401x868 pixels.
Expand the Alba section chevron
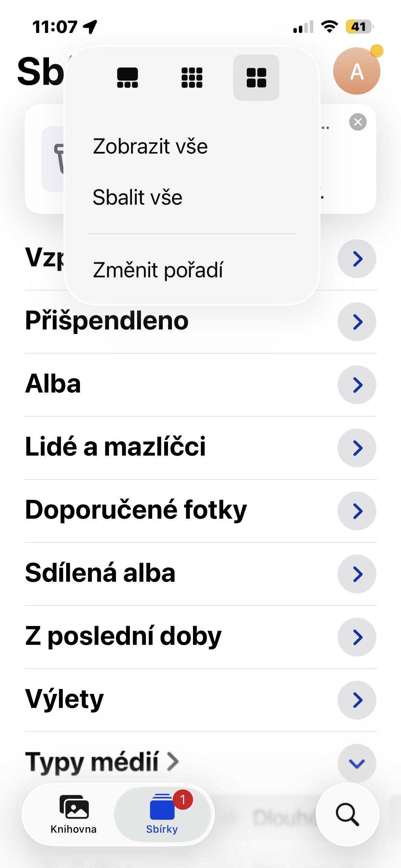pyautogui.click(x=357, y=385)
